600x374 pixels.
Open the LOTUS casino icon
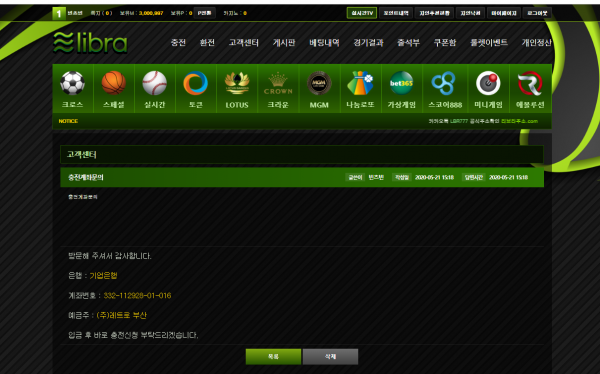coord(237,89)
